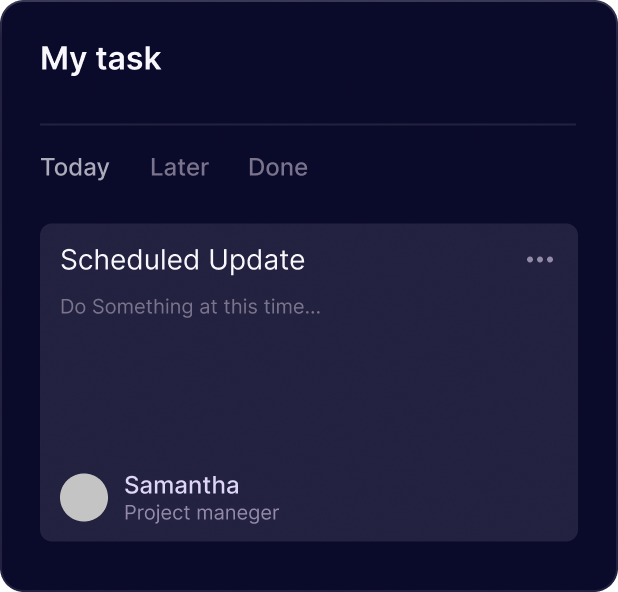Screen dimensions: 618x592
Task: Open the Done tab
Action: coord(278,168)
